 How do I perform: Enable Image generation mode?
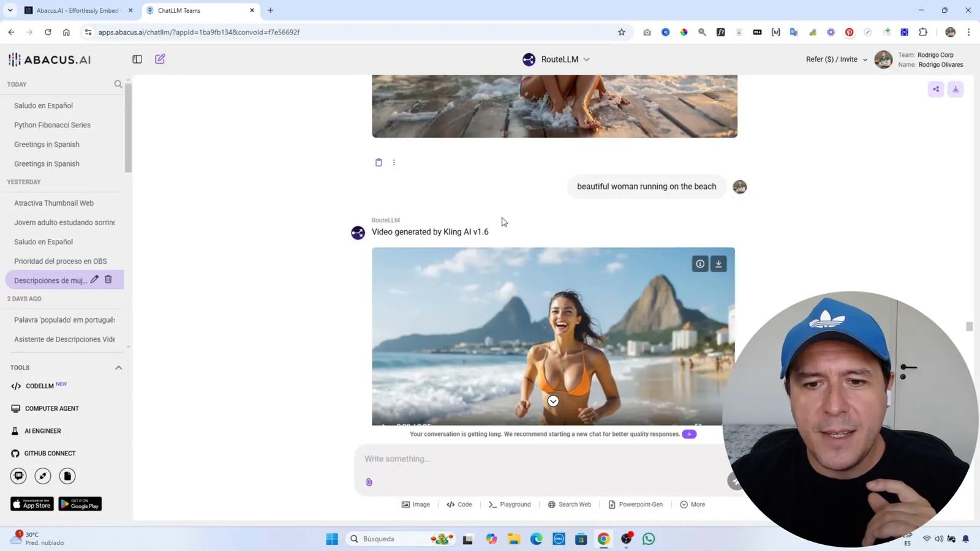point(416,504)
